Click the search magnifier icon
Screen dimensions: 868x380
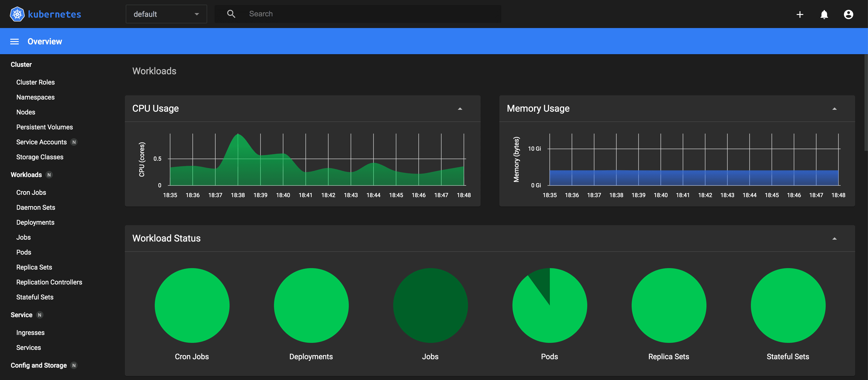point(231,14)
